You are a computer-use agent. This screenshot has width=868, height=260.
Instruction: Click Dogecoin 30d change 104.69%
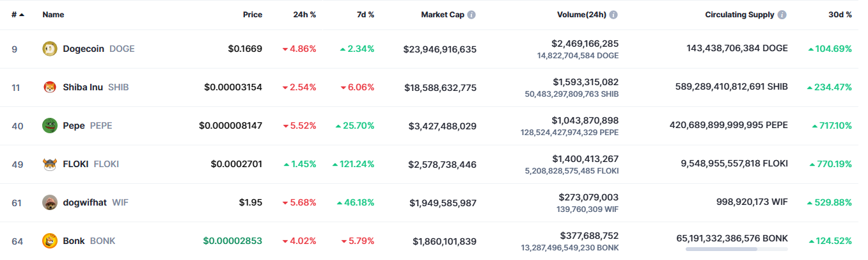click(830, 49)
